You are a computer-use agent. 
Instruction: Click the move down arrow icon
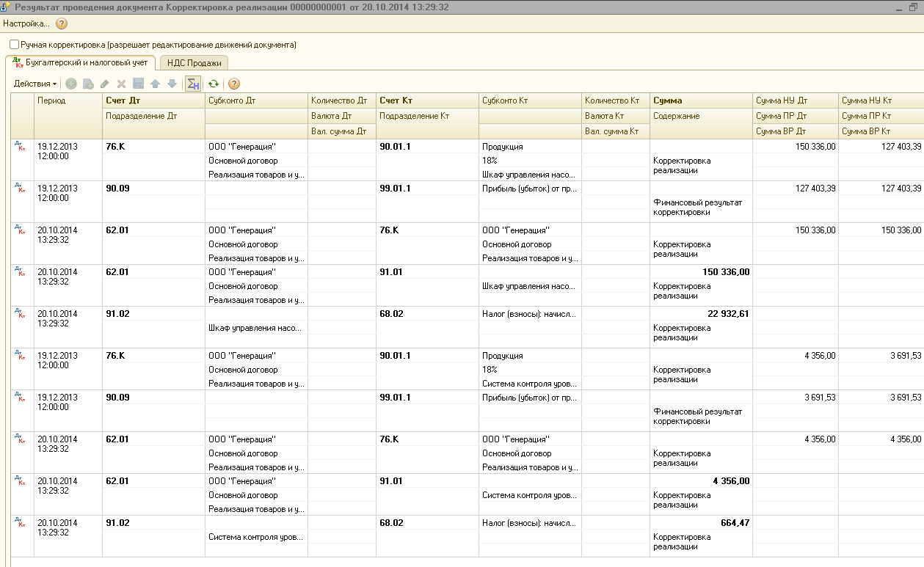[172, 84]
